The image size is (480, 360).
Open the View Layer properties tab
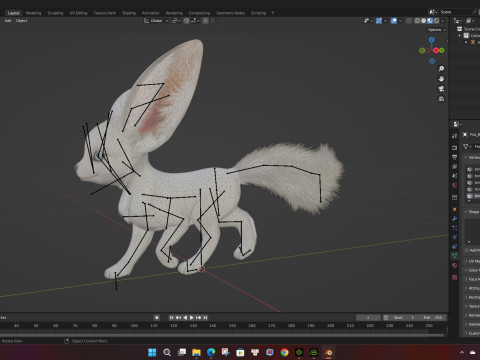tap(455, 166)
